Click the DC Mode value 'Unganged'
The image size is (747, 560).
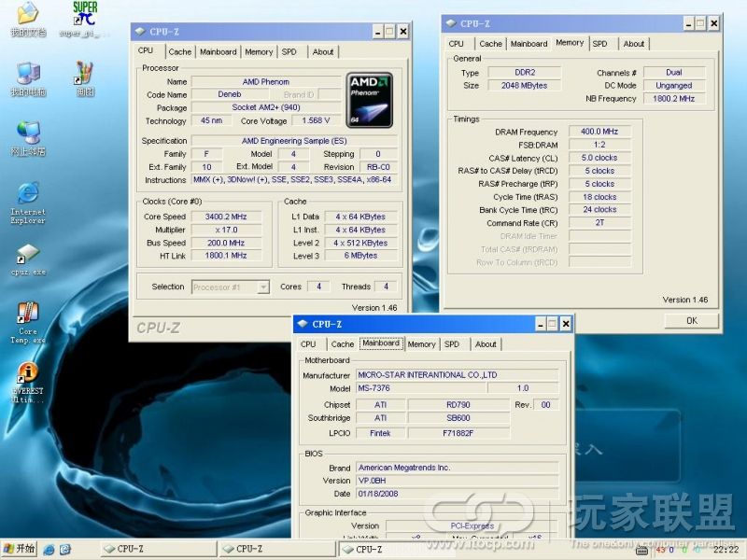[673, 86]
